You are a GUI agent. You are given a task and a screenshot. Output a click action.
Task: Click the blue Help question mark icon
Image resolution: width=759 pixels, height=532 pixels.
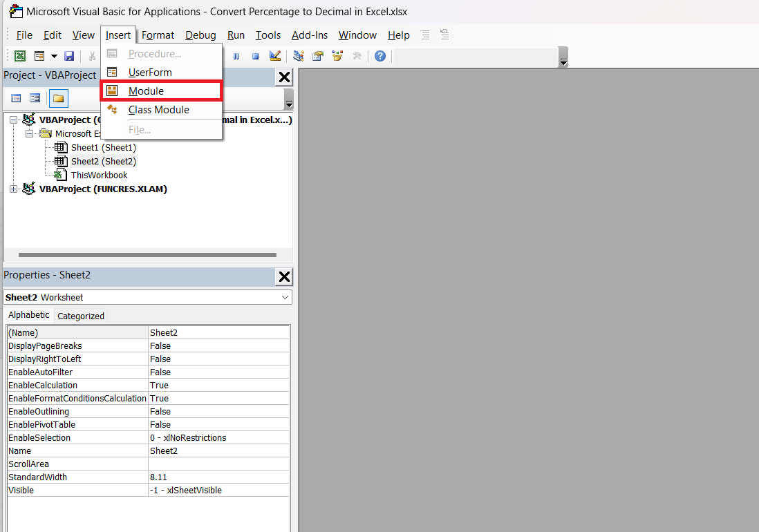(x=380, y=56)
